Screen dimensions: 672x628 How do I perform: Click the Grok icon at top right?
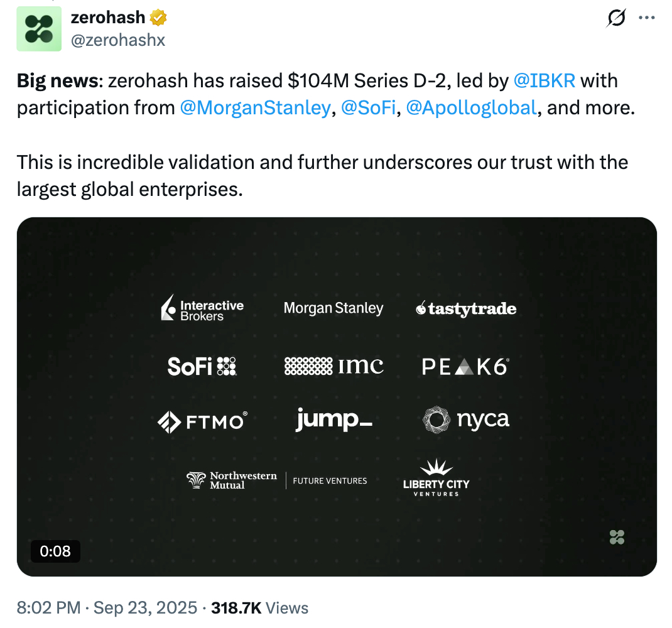coord(616,19)
